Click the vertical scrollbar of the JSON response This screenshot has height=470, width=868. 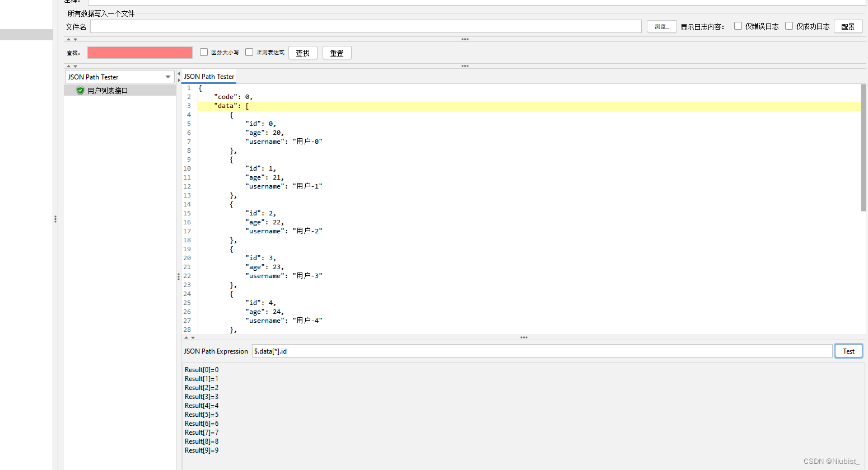point(864,148)
